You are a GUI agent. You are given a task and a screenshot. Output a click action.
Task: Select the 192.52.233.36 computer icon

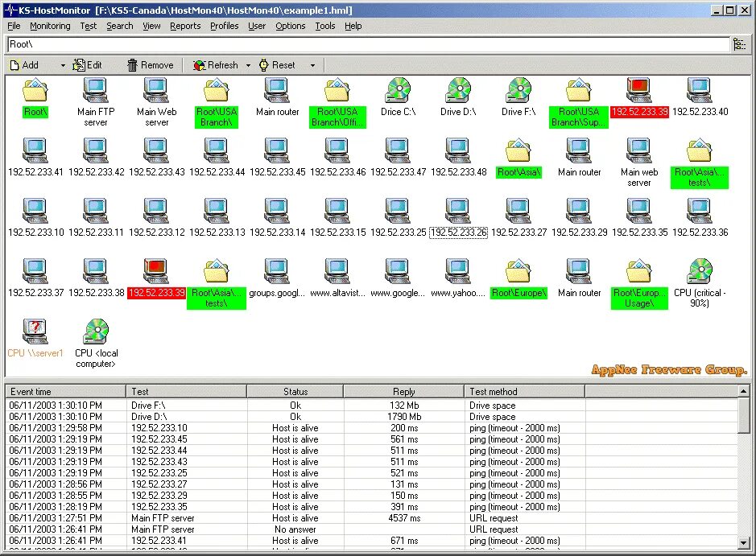pos(700,212)
